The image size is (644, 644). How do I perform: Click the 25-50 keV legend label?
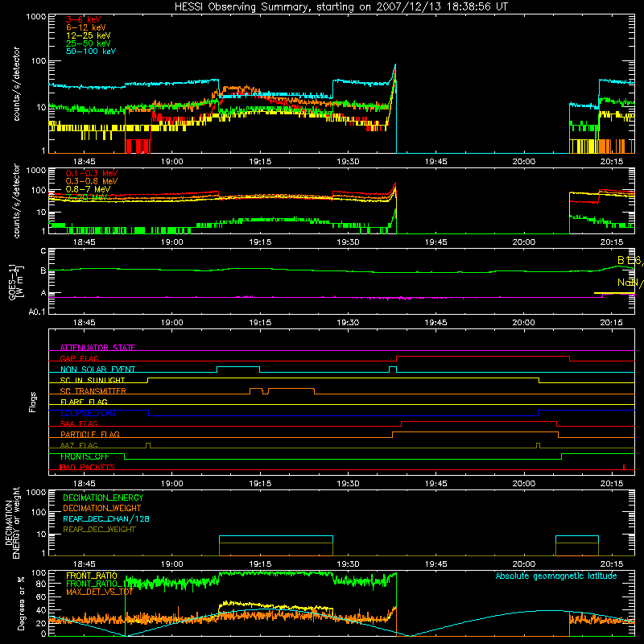point(89,43)
